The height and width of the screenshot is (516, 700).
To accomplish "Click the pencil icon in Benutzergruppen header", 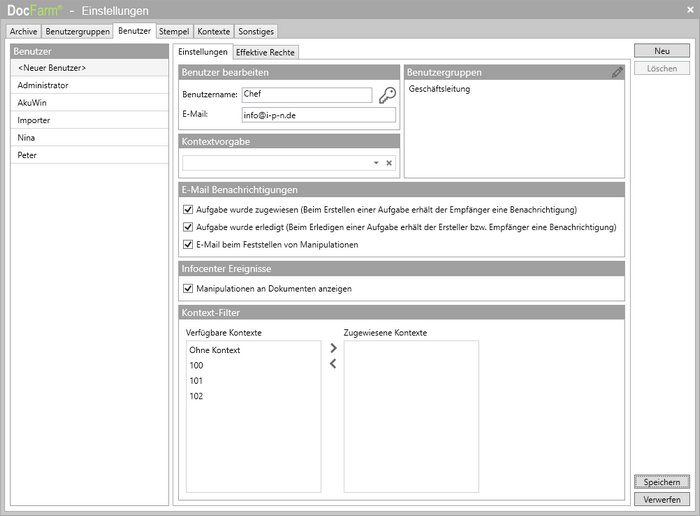I will click(x=617, y=73).
